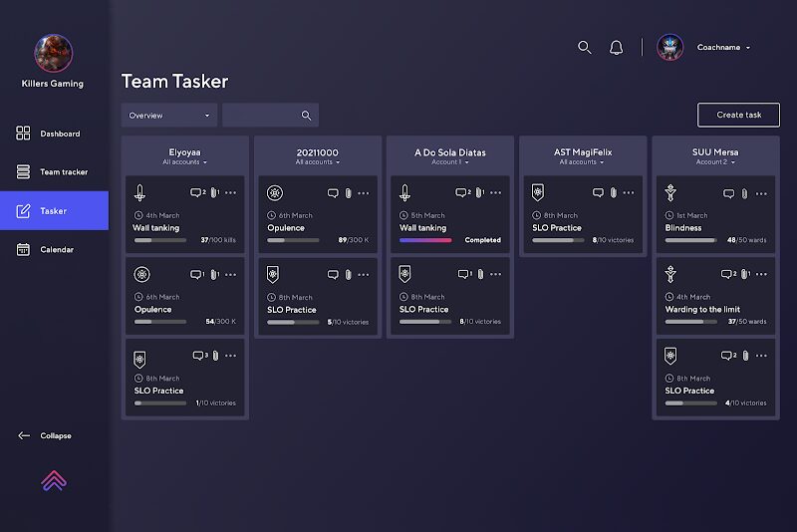Open comments on SUU Mersa SLO Practice
The height and width of the screenshot is (532, 797).
click(728, 356)
